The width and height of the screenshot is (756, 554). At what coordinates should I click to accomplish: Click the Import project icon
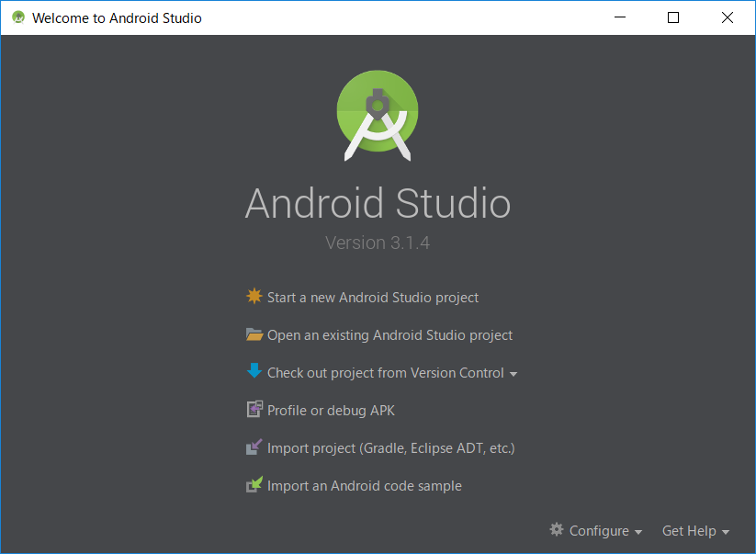pos(254,447)
